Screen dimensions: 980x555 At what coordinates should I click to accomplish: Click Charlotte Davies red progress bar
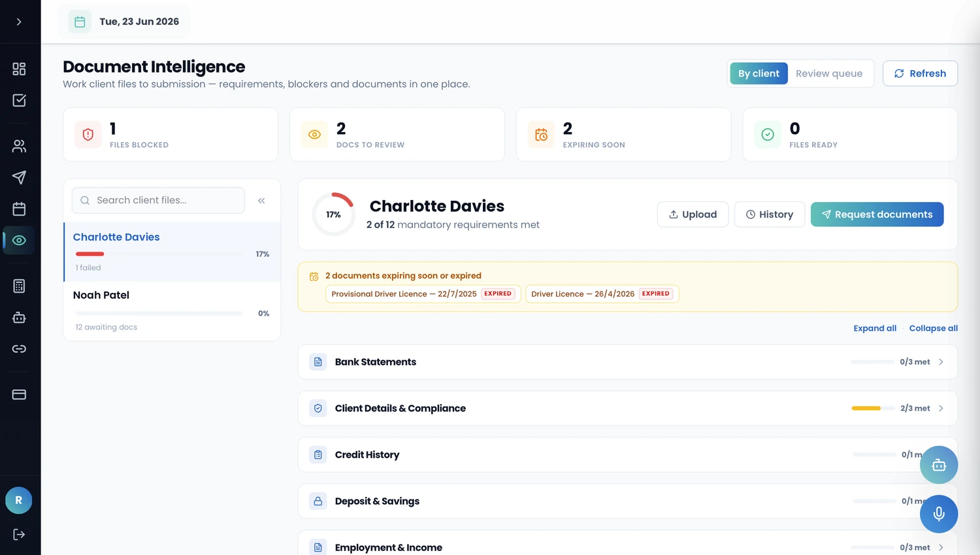[90, 254]
